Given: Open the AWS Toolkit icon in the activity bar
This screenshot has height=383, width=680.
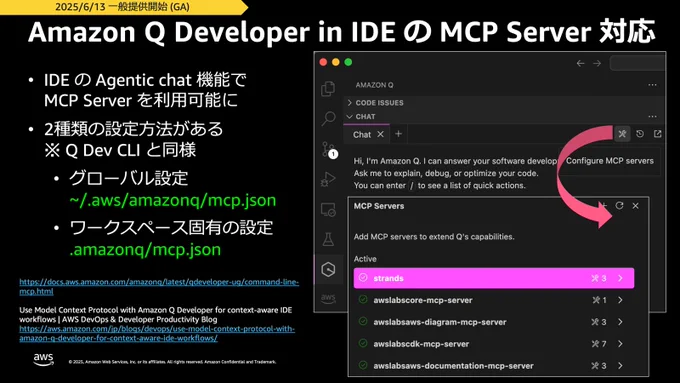Looking at the screenshot, I should pos(328,298).
